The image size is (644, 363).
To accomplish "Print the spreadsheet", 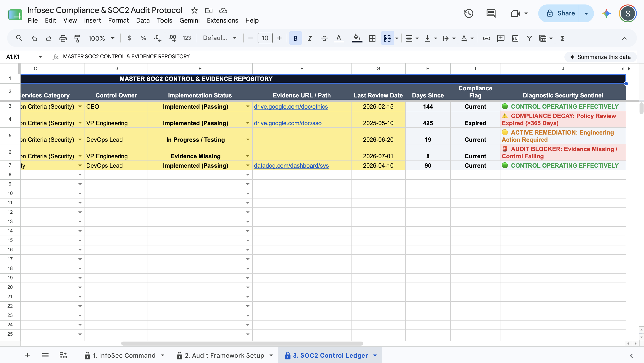I will coord(63,38).
